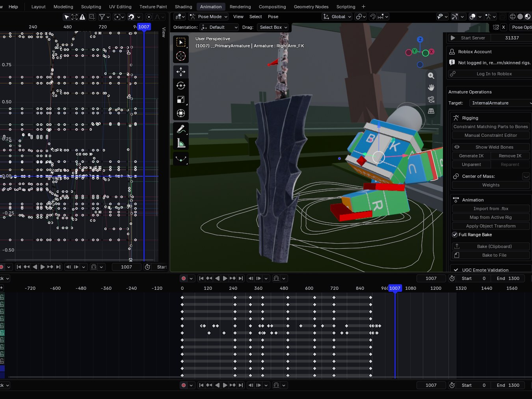Click the graph editor normalize icon
The width and height of the screenshot is (532, 399).
click(92, 17)
